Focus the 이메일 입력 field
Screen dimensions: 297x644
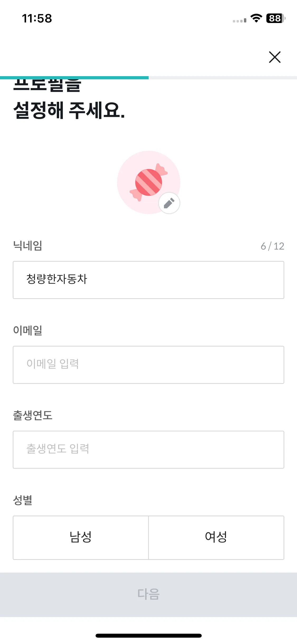click(x=148, y=365)
